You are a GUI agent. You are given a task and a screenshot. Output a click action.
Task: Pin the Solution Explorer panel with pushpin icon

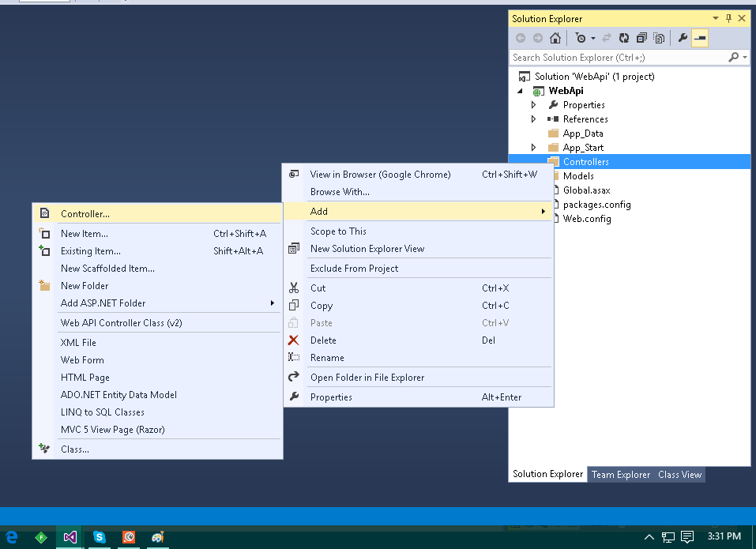728,18
